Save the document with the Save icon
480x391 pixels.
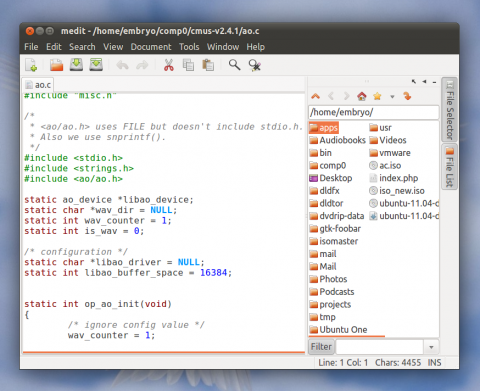click(x=76, y=65)
